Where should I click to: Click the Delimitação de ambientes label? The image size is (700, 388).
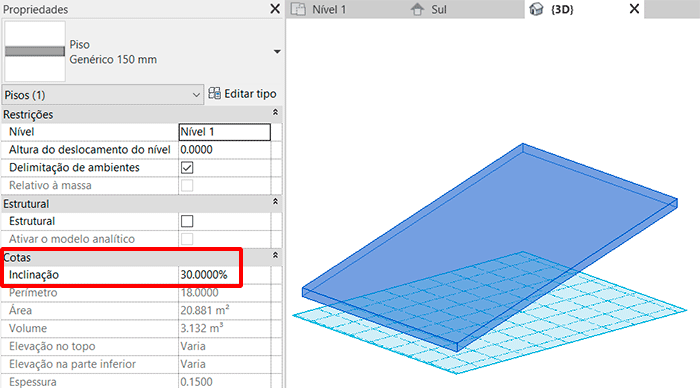pos(74,168)
